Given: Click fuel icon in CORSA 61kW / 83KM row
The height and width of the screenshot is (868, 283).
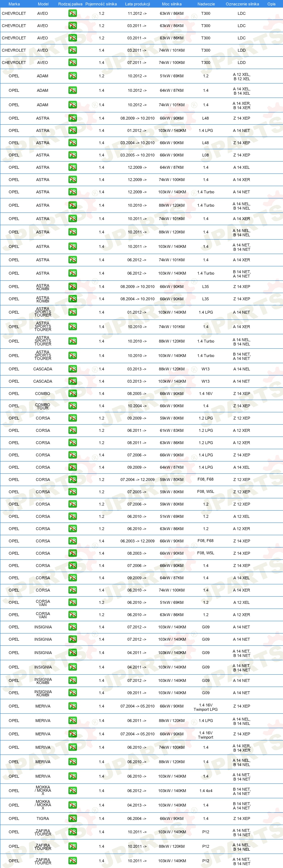Looking at the screenshot, I should pos(72,430).
